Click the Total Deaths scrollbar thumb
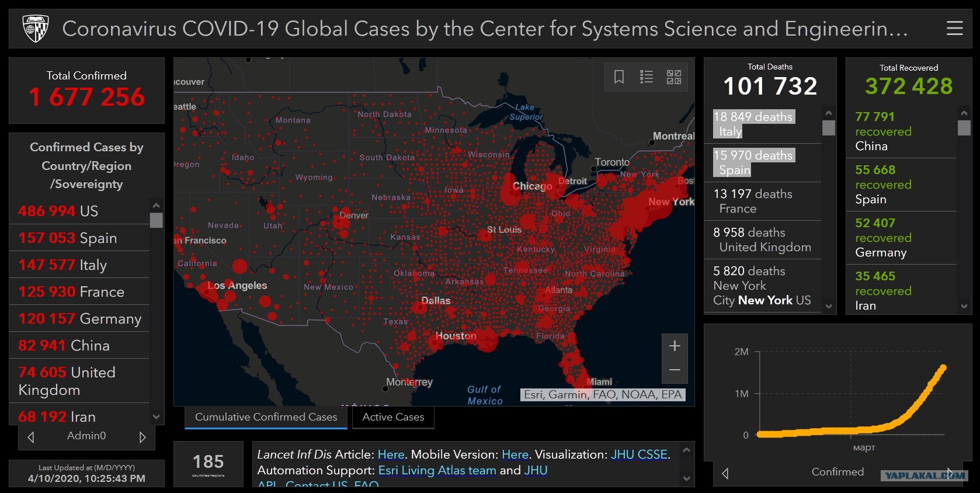 click(828, 127)
